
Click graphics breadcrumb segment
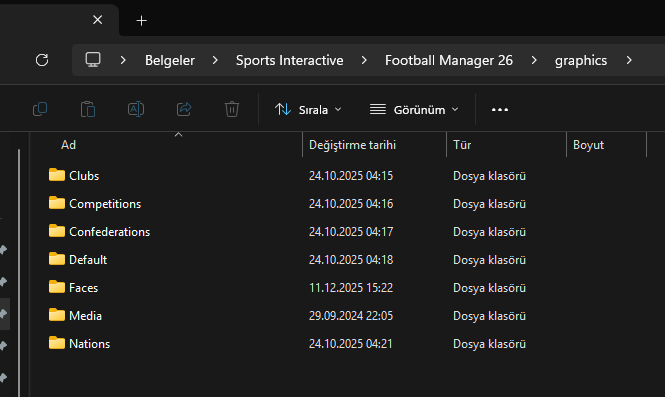pos(581,61)
